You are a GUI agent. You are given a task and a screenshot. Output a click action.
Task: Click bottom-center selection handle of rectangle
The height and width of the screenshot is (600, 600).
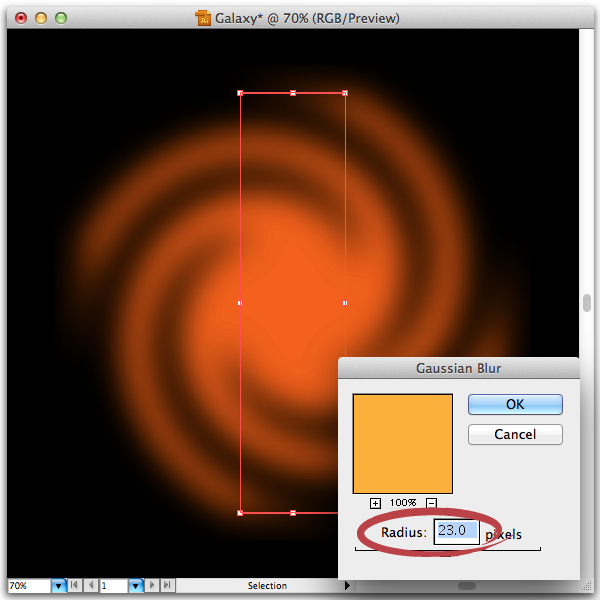[293, 513]
